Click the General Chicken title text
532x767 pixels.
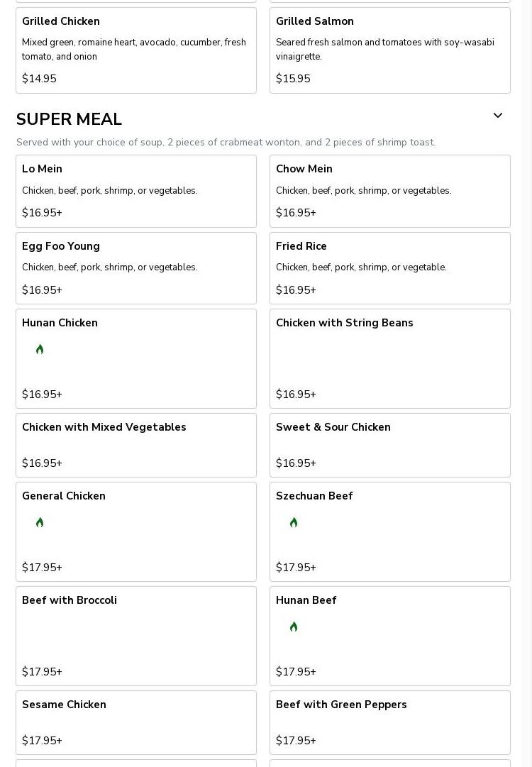click(x=64, y=496)
